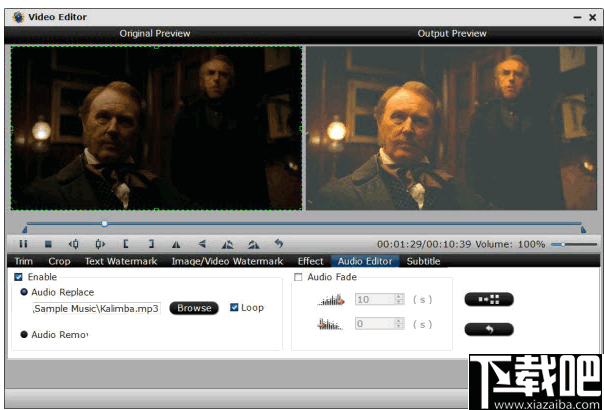Click the fade-out seconds field showing 0

click(379, 324)
